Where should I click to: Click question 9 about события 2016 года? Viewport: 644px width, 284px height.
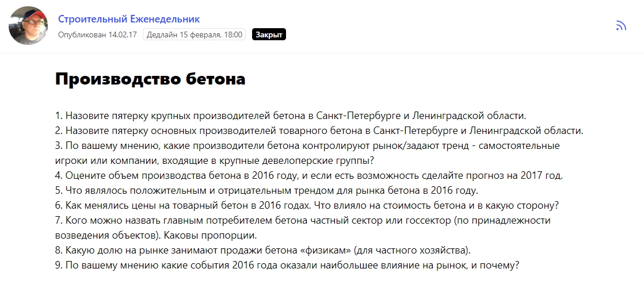[287, 265]
